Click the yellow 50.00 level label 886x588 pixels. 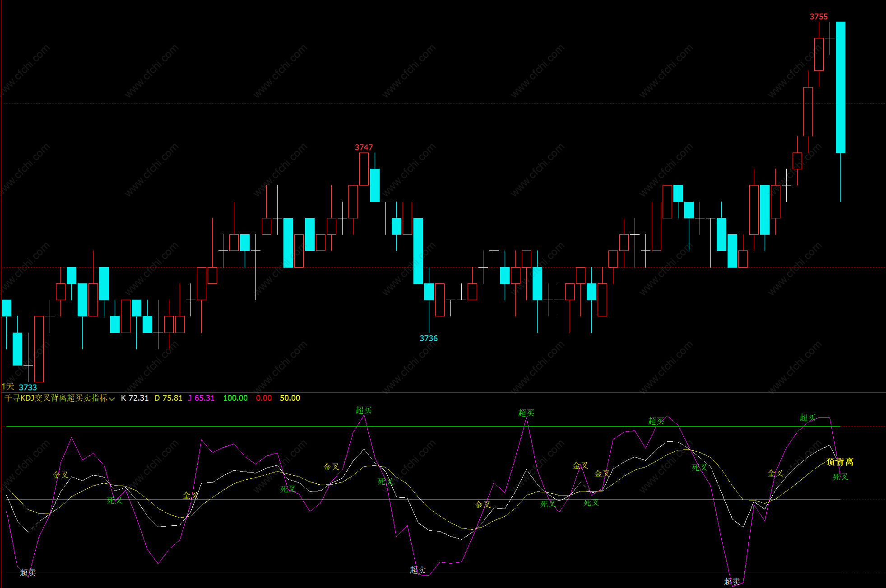[290, 398]
